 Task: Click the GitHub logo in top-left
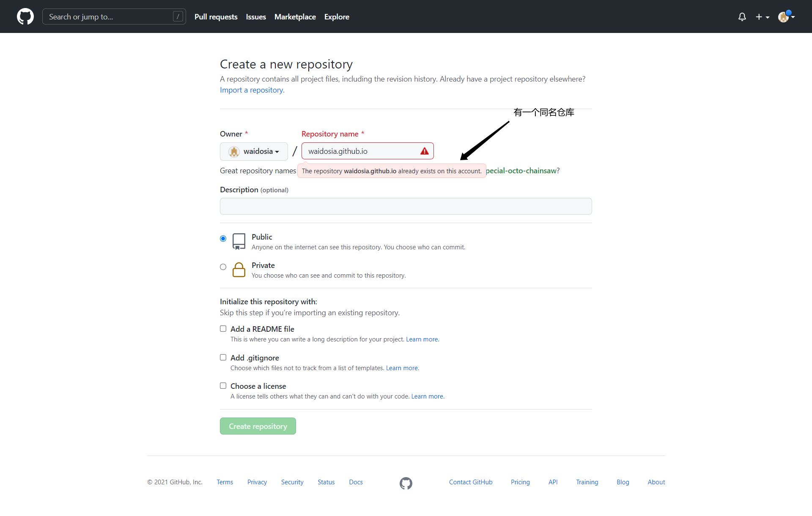(x=25, y=16)
